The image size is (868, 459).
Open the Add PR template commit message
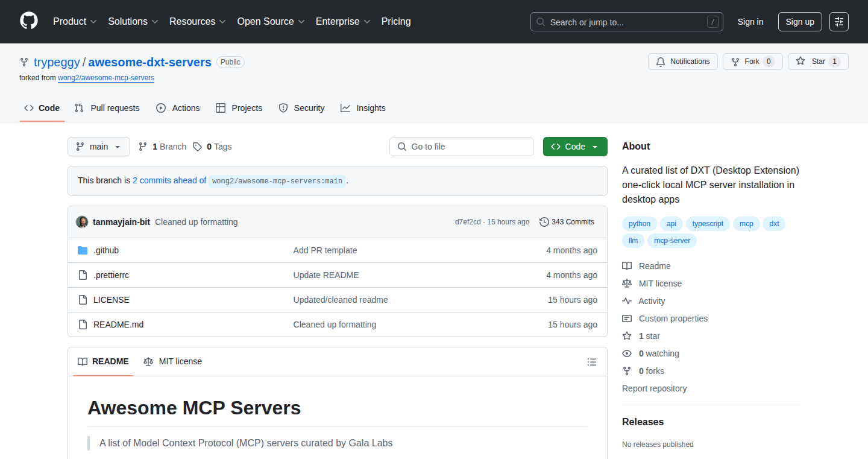(325, 250)
